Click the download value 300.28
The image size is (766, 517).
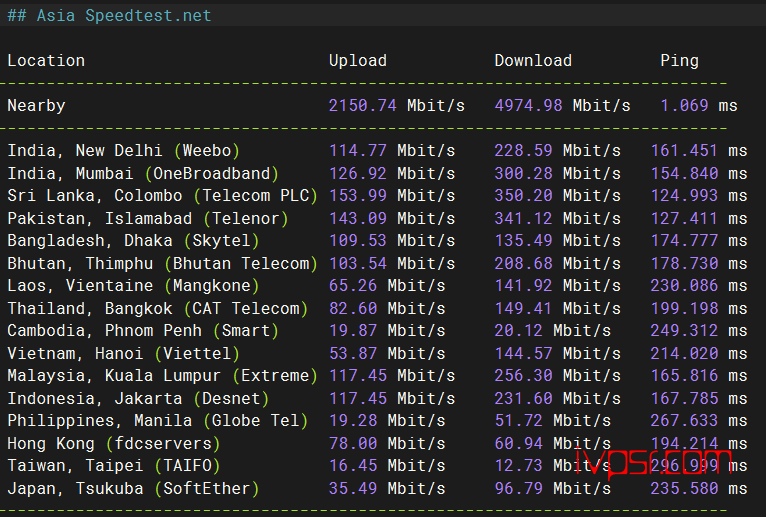(x=523, y=173)
